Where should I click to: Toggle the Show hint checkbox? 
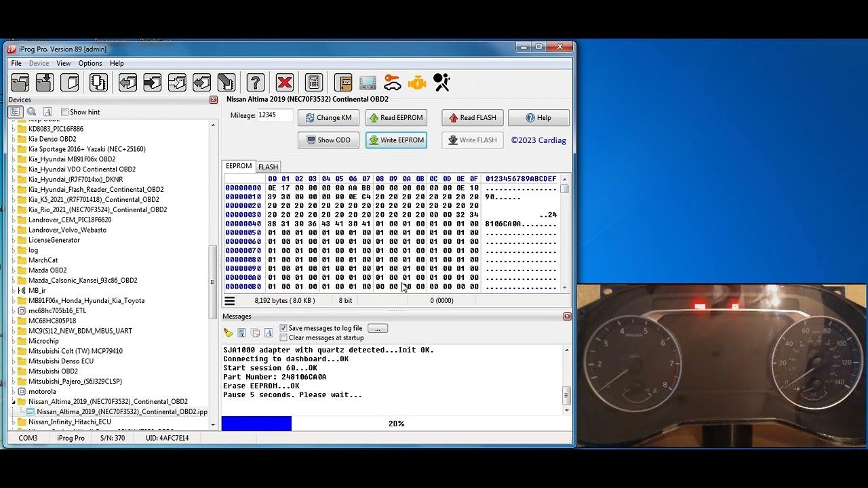[x=65, y=112]
